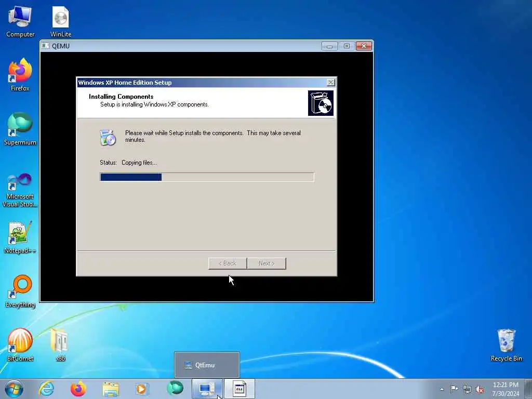Show hidden tray icons arrow

click(442, 389)
